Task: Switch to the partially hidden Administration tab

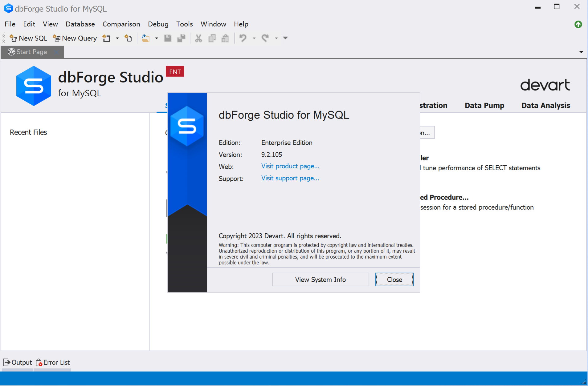Action: click(x=434, y=105)
